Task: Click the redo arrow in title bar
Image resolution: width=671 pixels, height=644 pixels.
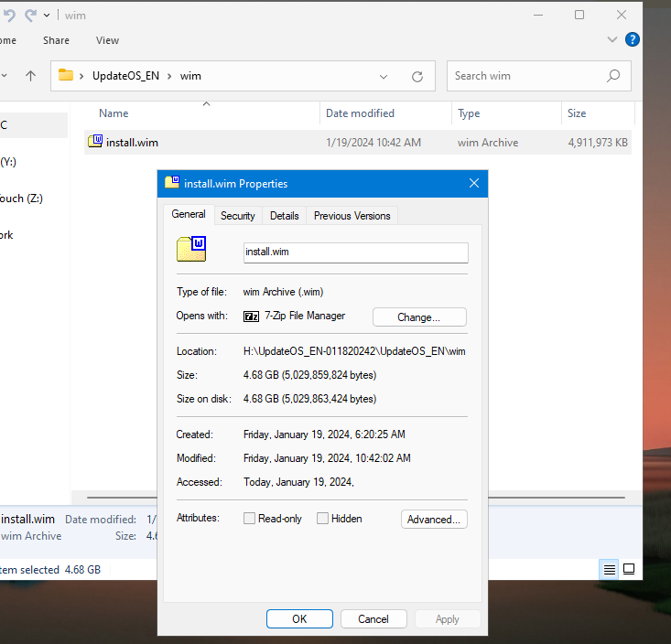Action: click(x=30, y=16)
